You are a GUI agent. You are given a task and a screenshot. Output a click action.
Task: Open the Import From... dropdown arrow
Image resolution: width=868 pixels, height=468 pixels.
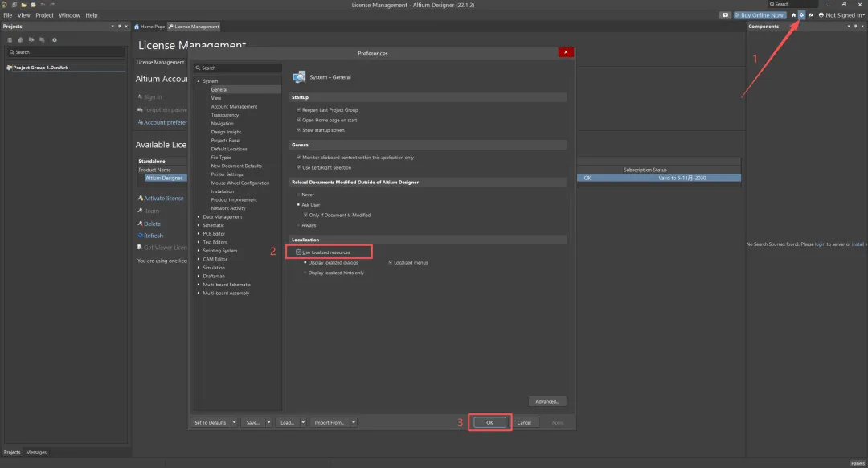pos(353,423)
